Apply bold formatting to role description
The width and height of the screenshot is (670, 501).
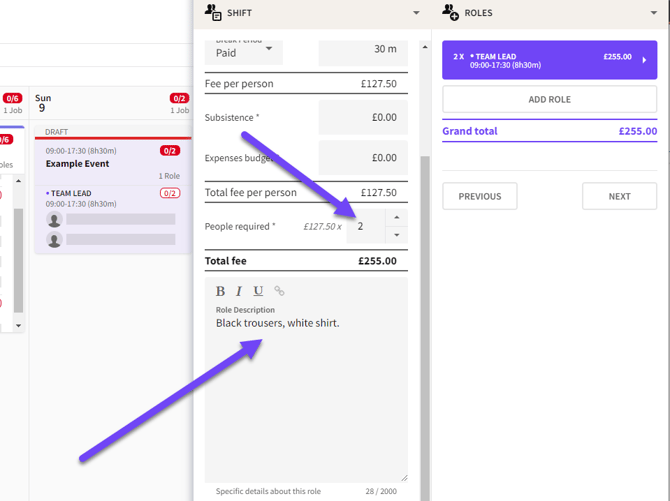pos(220,292)
